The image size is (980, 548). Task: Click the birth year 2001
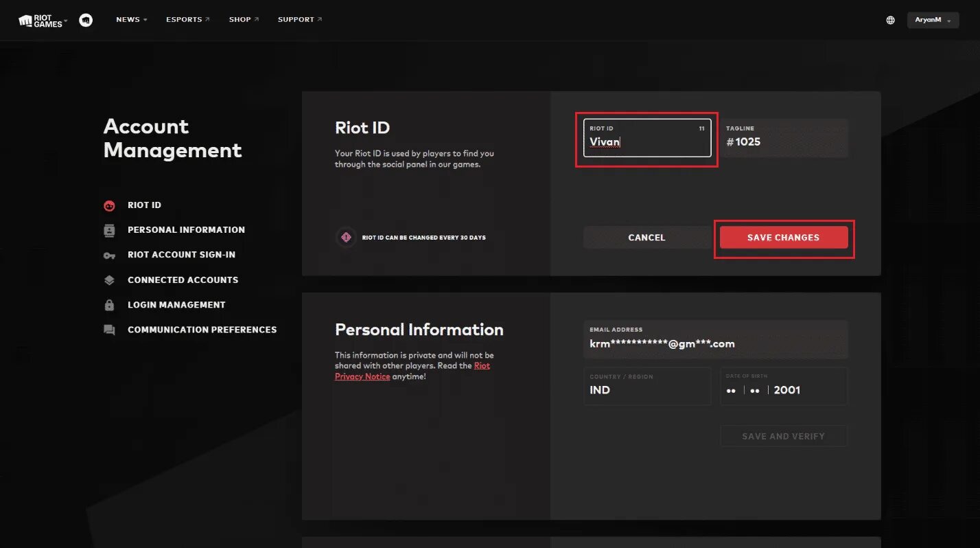787,390
